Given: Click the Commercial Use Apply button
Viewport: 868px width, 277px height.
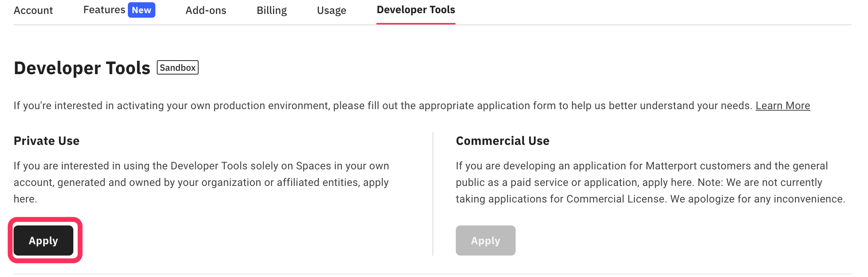Looking at the screenshot, I should pos(486,240).
